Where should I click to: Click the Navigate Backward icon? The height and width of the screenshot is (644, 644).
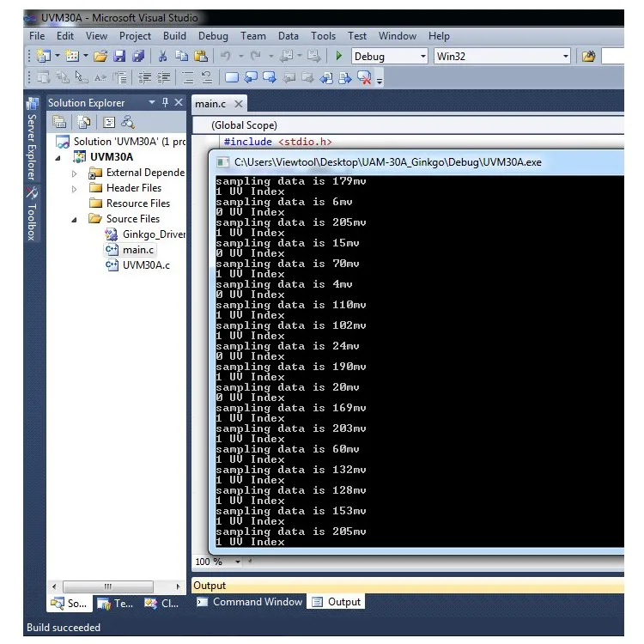point(286,56)
